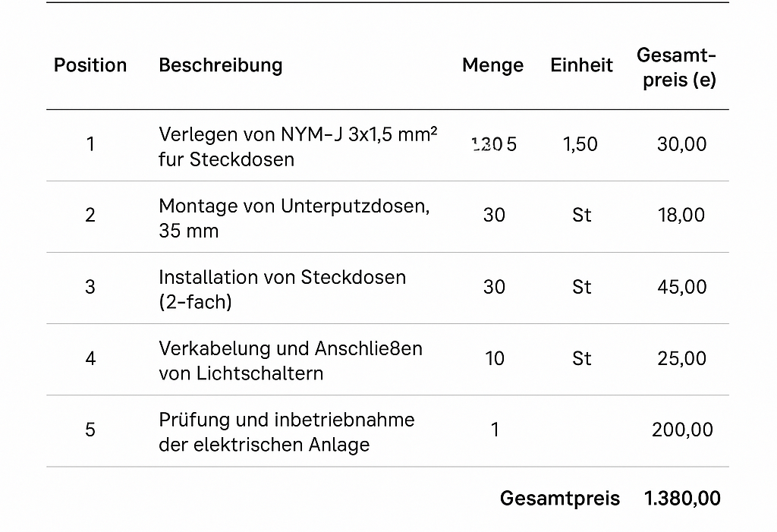Select the 'St' unit for Unterputzdosen row
Viewport: 777px width, 532px height.
click(581, 216)
